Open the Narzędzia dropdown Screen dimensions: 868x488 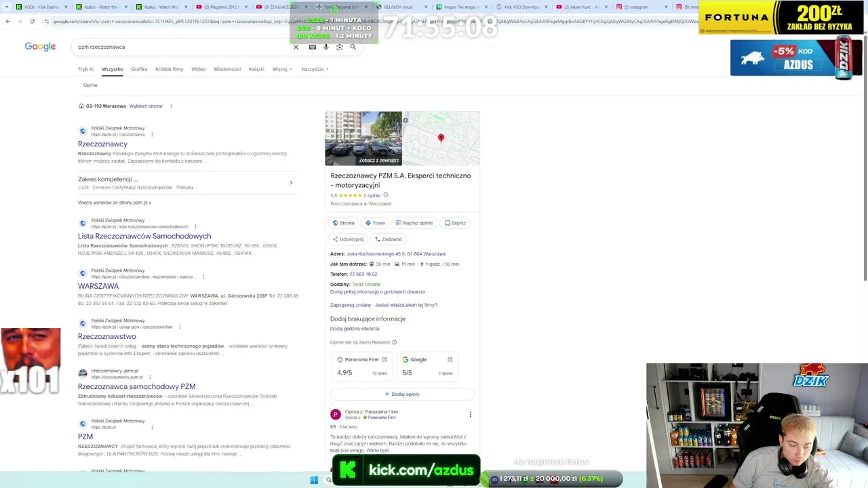(x=315, y=69)
